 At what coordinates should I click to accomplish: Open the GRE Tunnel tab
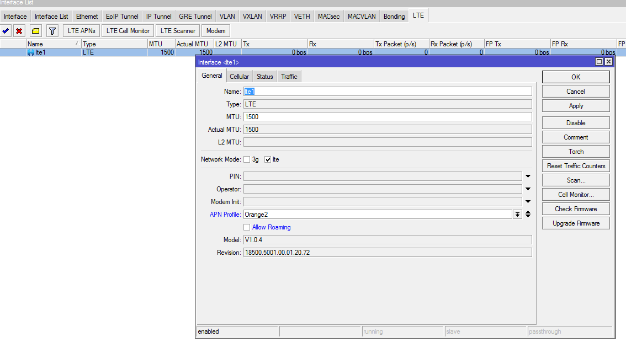(195, 17)
